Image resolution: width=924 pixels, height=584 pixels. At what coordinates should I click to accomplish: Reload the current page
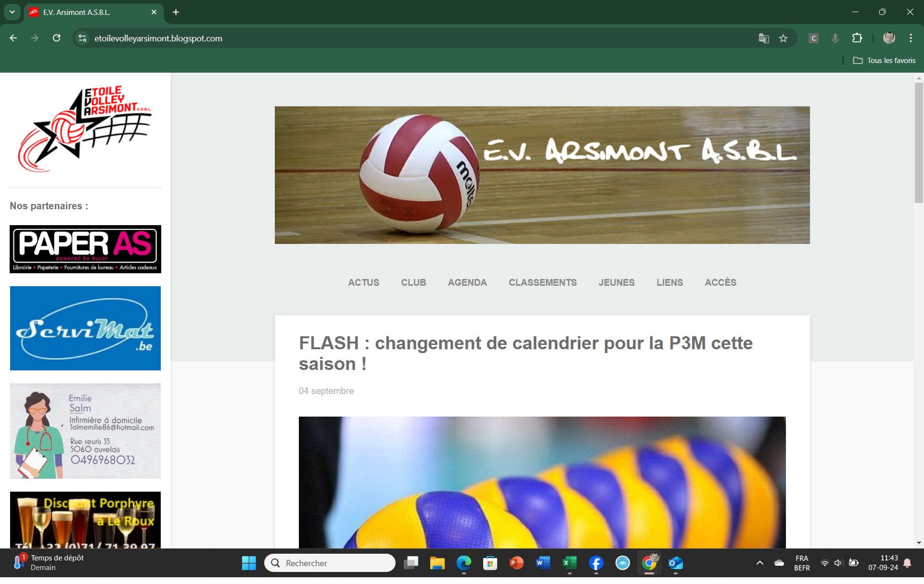tap(56, 38)
